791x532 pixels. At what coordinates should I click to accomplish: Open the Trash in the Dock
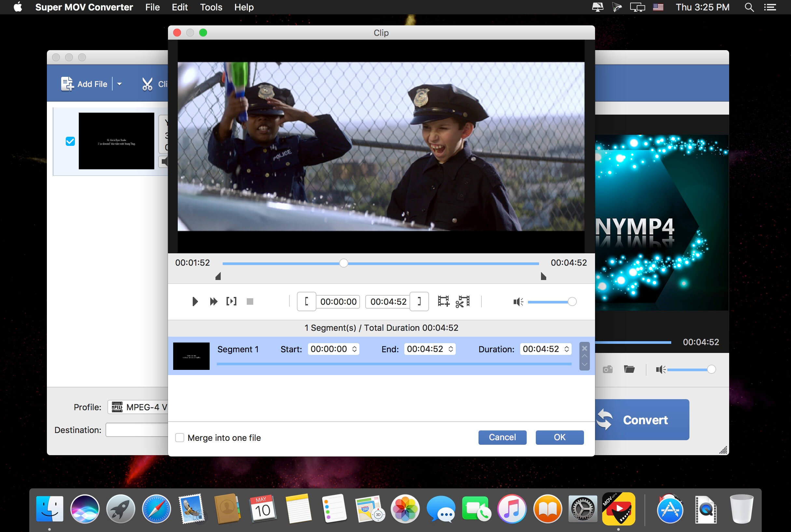[x=742, y=509]
